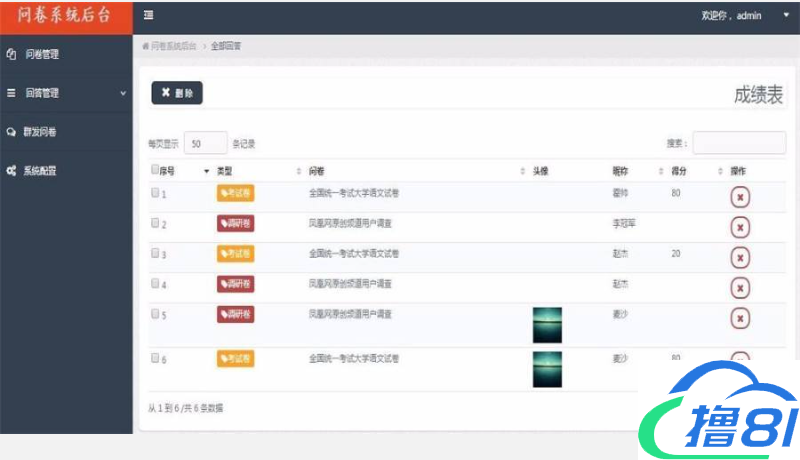
Task: Click the delete icon for row 3
Action: [x=740, y=258]
